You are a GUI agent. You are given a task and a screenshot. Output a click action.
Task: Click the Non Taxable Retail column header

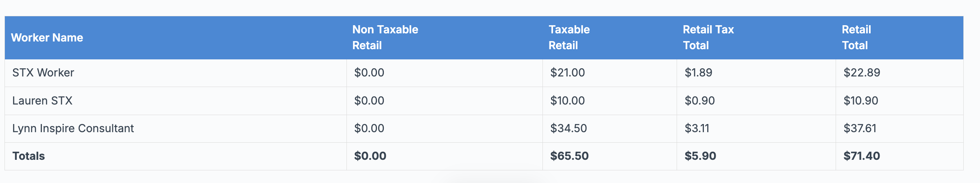point(385,37)
